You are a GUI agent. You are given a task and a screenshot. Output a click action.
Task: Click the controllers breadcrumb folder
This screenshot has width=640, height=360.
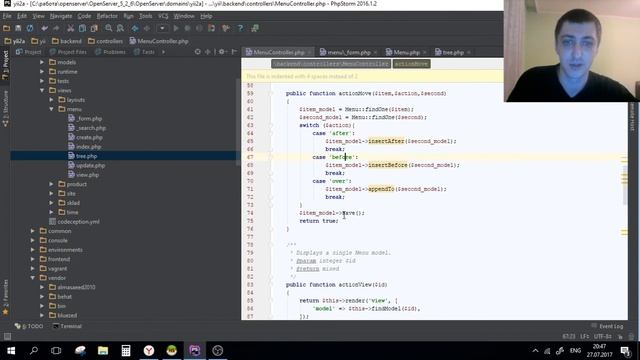point(105,41)
